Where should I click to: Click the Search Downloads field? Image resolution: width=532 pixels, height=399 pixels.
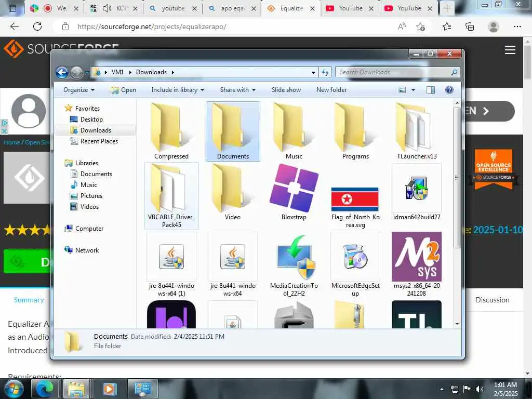[x=397, y=72]
